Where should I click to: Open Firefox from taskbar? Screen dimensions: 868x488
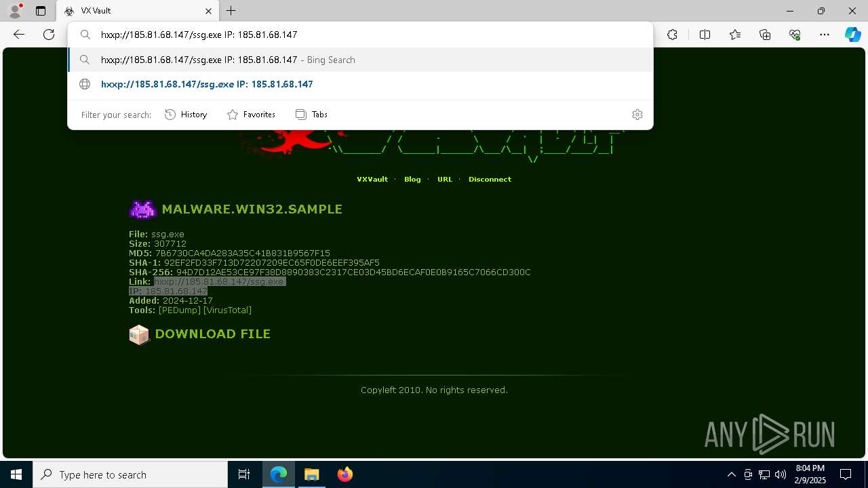point(345,474)
